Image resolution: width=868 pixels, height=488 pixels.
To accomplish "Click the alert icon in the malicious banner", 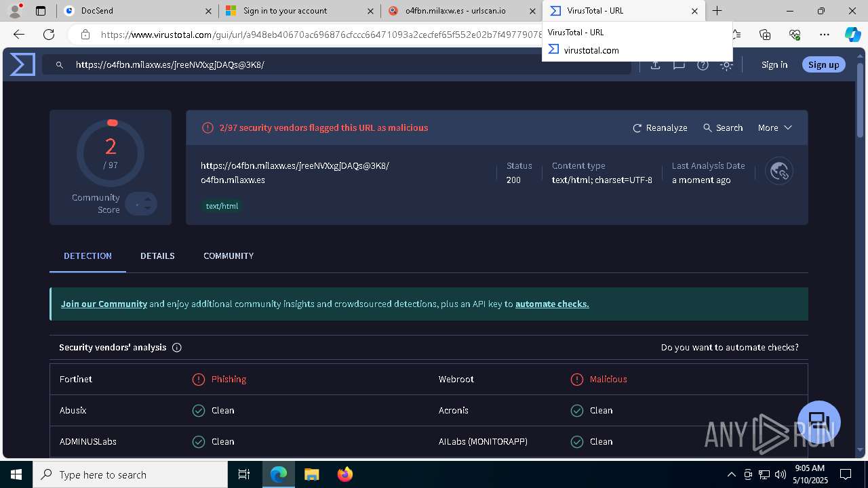I will [208, 127].
